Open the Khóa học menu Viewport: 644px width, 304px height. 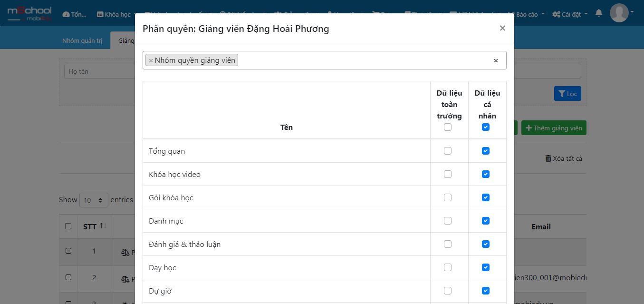pyautogui.click(x=117, y=14)
